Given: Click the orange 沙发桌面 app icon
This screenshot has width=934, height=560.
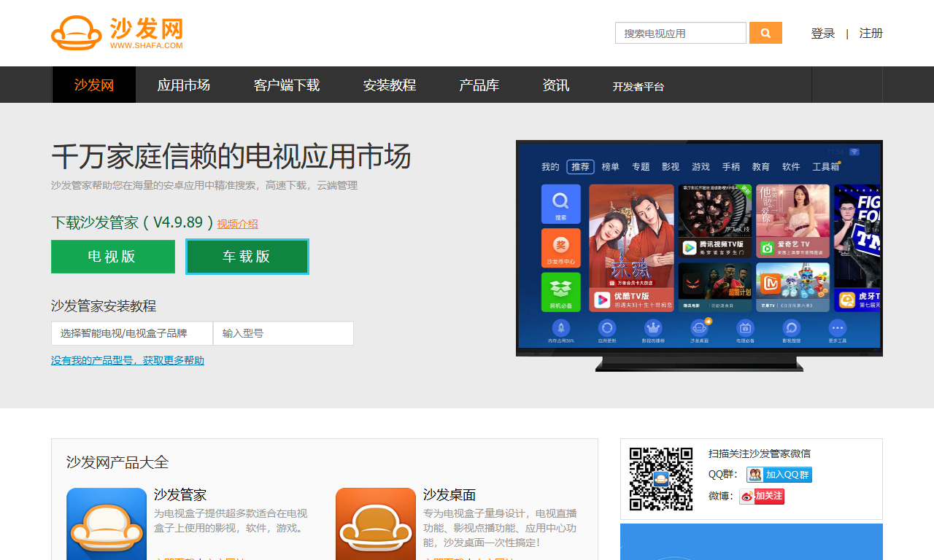Looking at the screenshot, I should (376, 524).
